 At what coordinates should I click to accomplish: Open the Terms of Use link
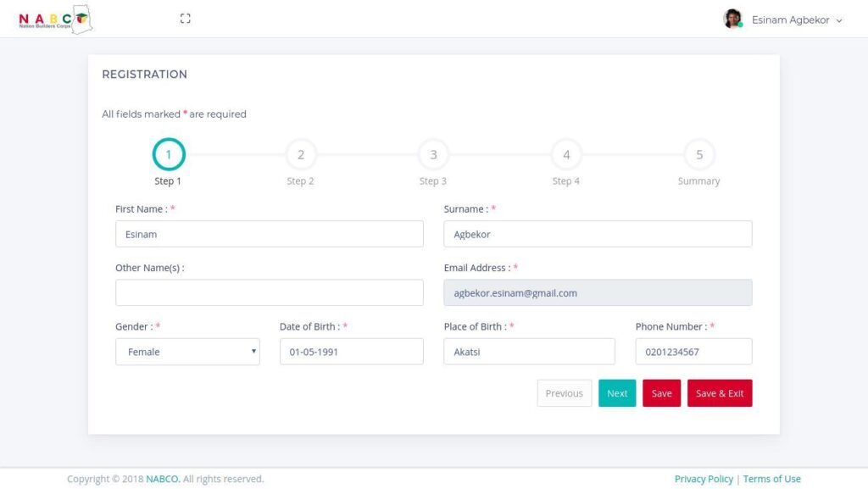(x=771, y=479)
